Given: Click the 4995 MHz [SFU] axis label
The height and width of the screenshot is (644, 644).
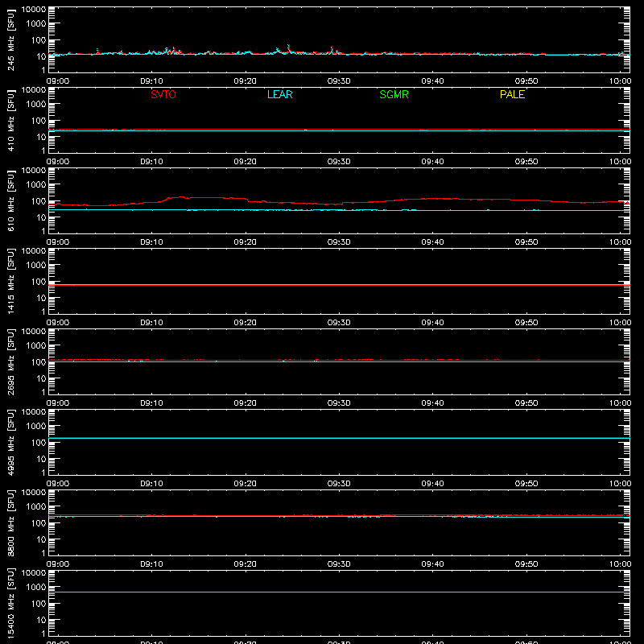Looking at the screenshot, I should pos(10,442).
